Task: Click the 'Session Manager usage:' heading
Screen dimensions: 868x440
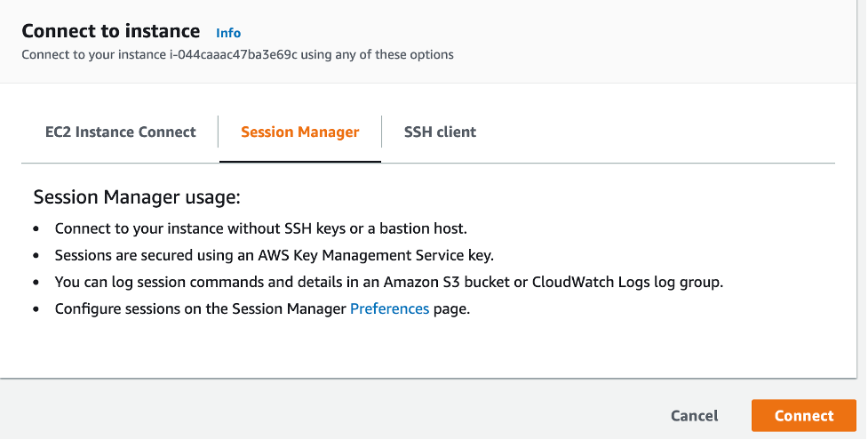Action: click(137, 197)
